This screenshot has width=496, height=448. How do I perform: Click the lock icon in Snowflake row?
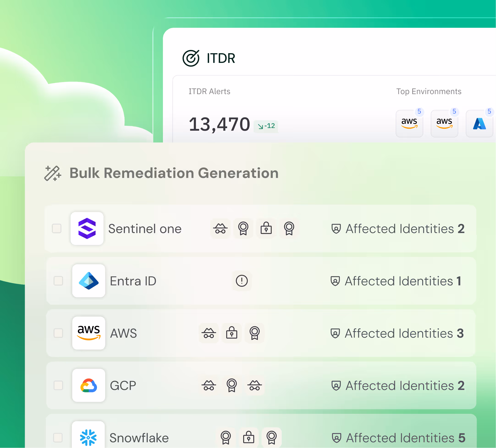pyautogui.click(x=249, y=438)
